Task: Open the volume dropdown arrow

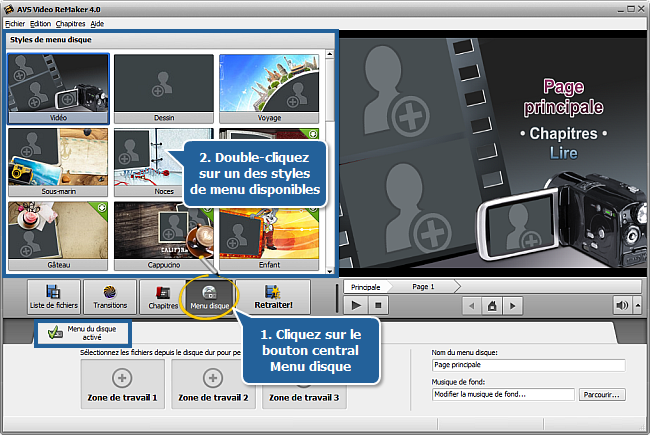Action: [636, 305]
